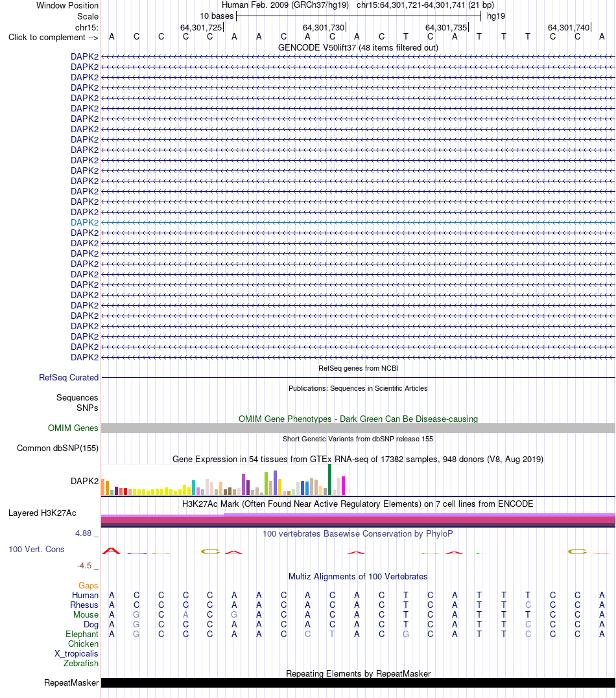Screen dimensions: 616x698
Task: Select the 'X_tropicalis' alignment row label
Action: (x=76, y=653)
